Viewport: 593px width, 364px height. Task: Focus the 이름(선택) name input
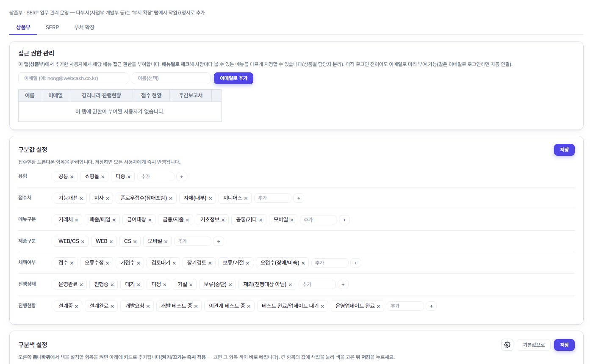click(171, 78)
